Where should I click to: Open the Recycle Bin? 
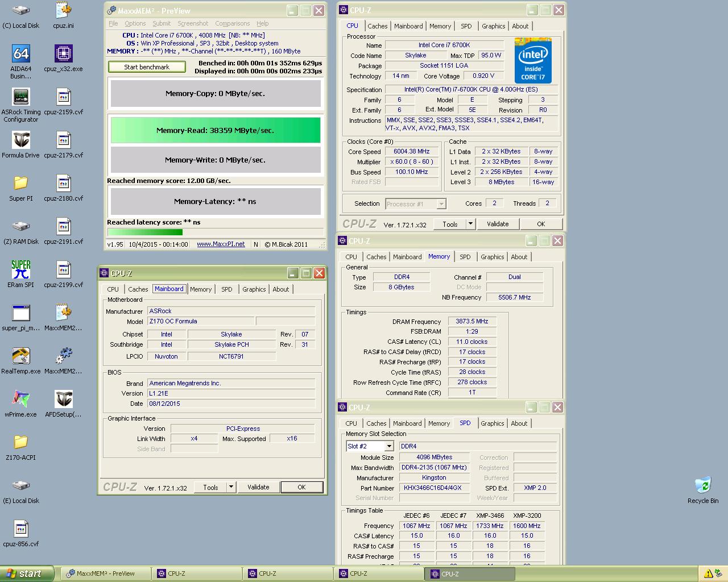(703, 490)
